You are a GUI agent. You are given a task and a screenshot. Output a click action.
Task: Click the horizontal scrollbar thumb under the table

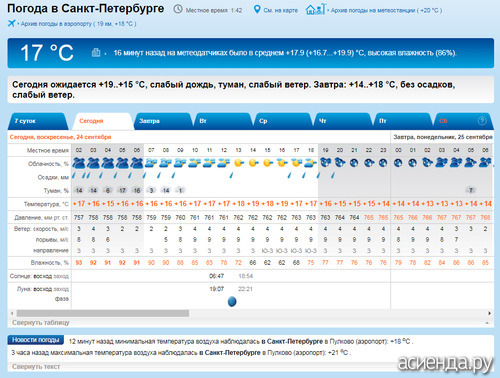click(x=103, y=313)
